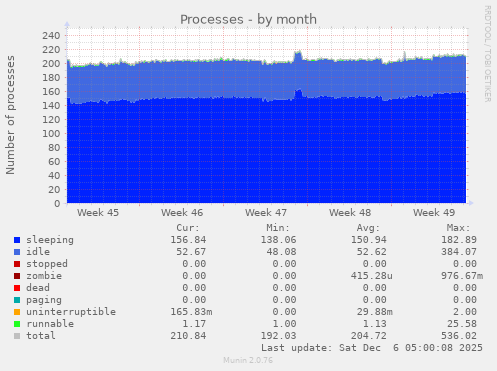The height and width of the screenshot is (371, 497).
Task: Click the stopped legend color swatch
Action: click(17, 264)
